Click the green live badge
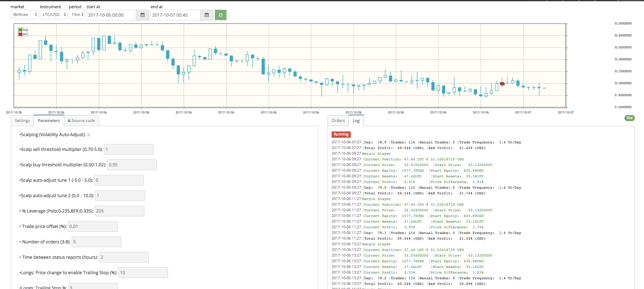Screen dimensions: 644x289 (630, 118)
